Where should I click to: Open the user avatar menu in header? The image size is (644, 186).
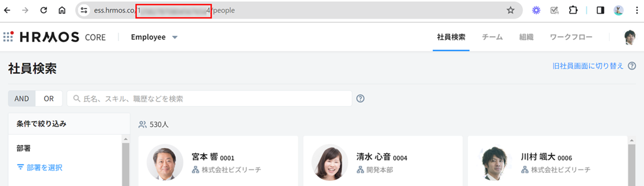pos(629,37)
